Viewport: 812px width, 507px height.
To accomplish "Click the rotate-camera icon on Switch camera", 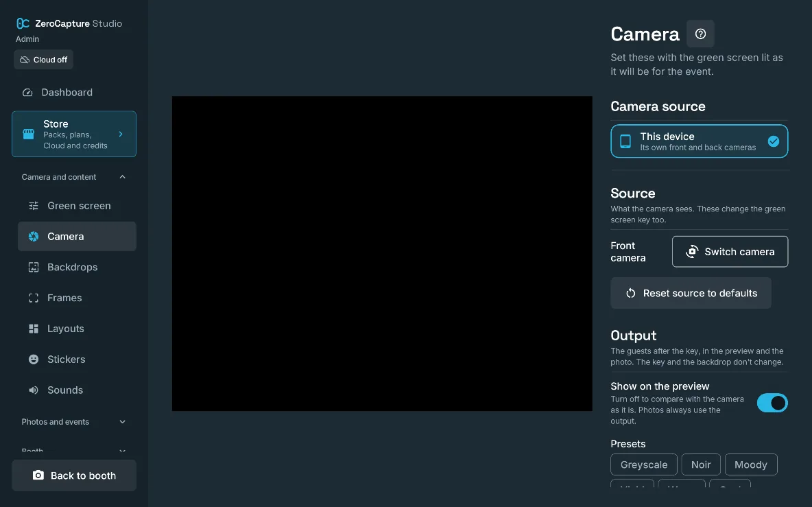I will (x=692, y=252).
